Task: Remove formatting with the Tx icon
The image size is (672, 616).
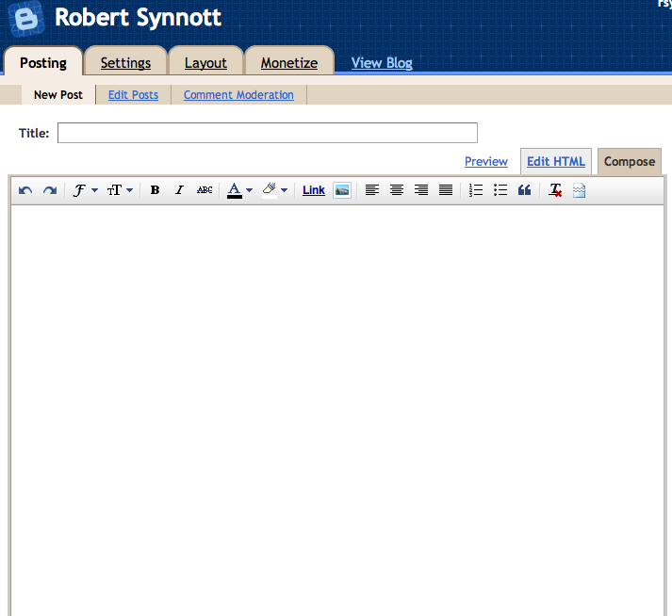Action: pos(555,190)
